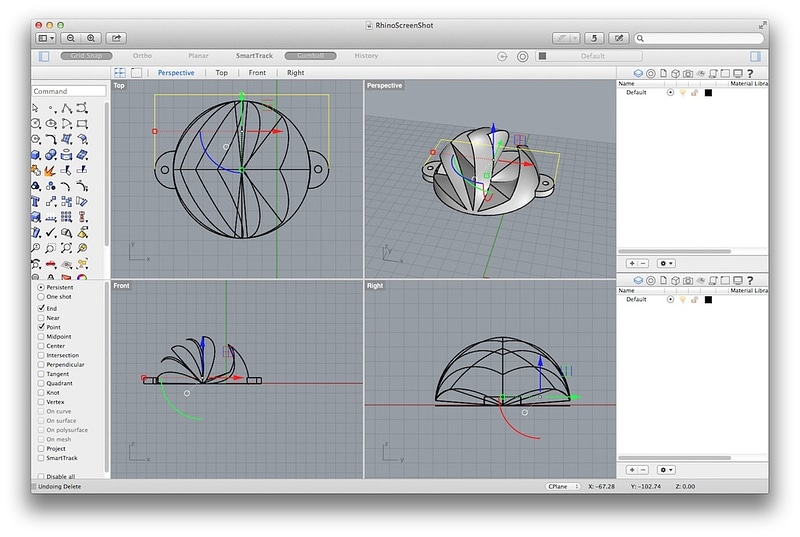
Task: Toggle History recording
Action: [x=366, y=56]
